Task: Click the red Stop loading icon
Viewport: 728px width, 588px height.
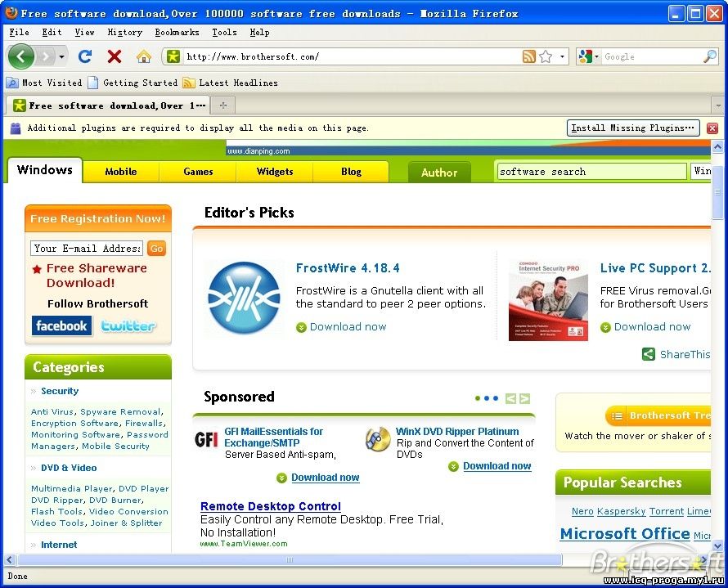Action: click(x=115, y=56)
